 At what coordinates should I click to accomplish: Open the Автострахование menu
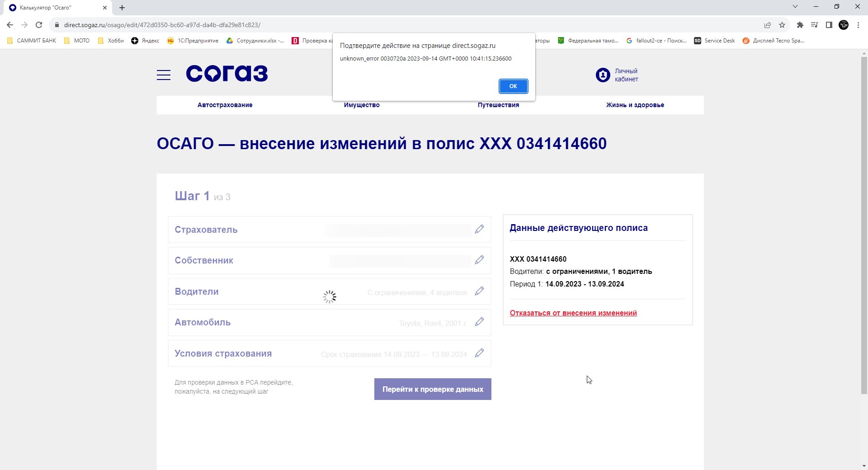[225, 105]
